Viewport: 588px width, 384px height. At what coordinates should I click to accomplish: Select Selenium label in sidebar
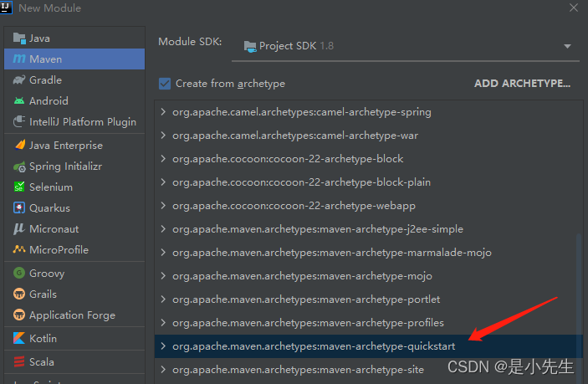[51, 187]
